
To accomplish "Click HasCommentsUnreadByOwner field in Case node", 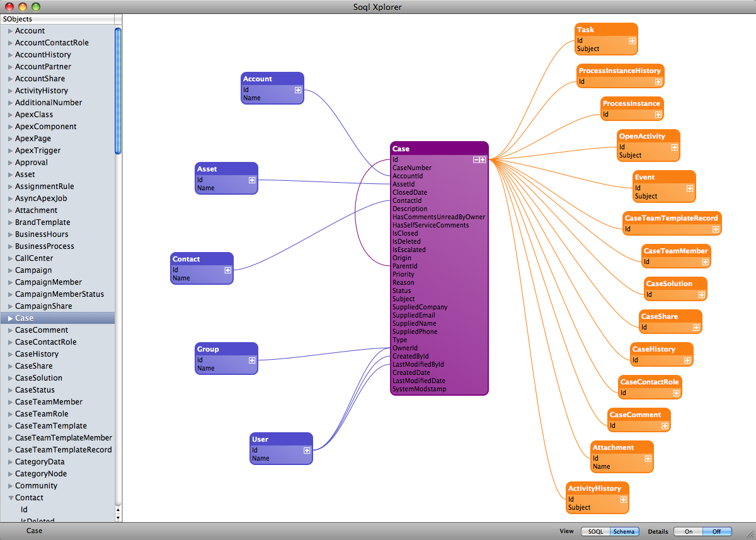I will [x=439, y=217].
